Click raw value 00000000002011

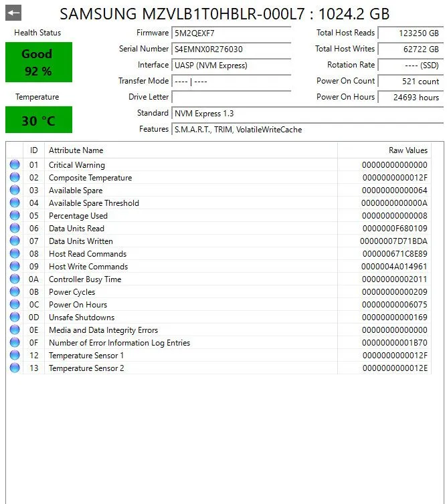coord(395,279)
